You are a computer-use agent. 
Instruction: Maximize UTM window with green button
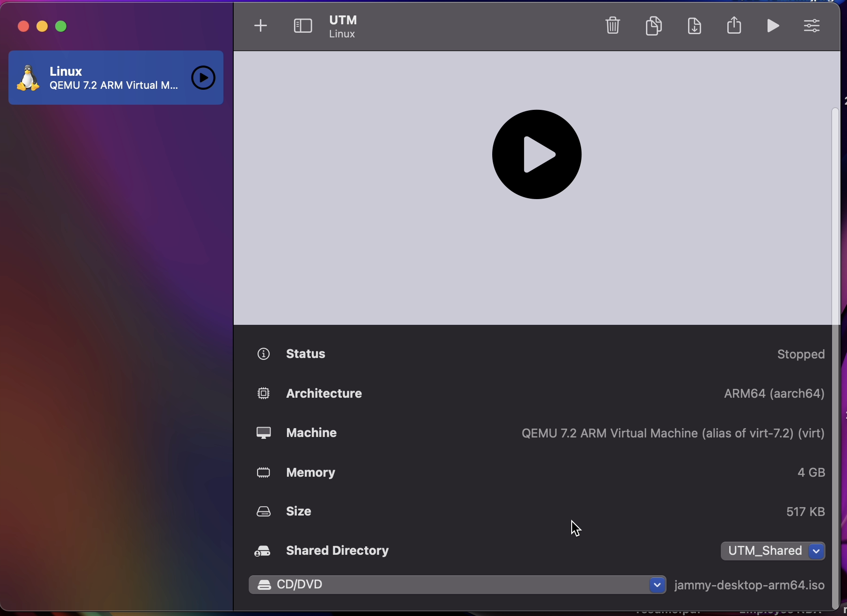pyautogui.click(x=61, y=27)
